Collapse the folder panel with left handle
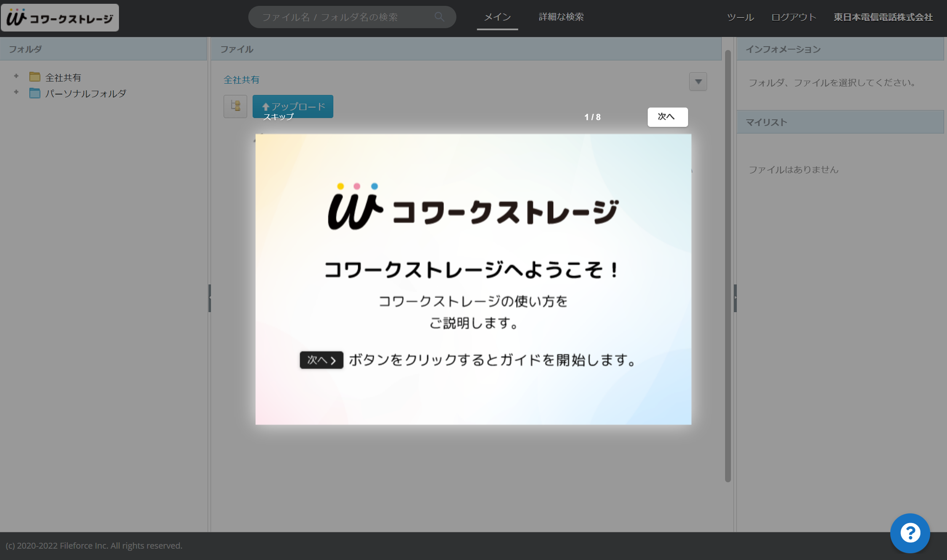 (x=209, y=298)
